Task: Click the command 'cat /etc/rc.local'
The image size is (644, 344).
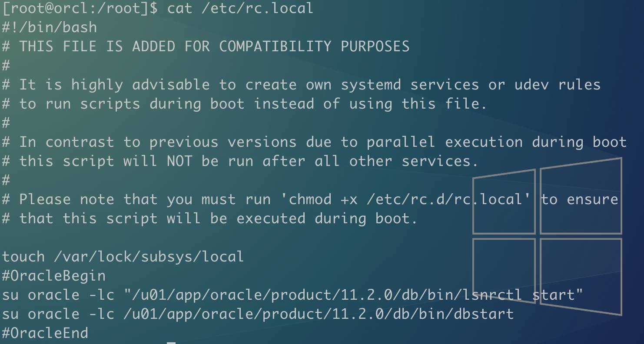Action: [x=240, y=8]
